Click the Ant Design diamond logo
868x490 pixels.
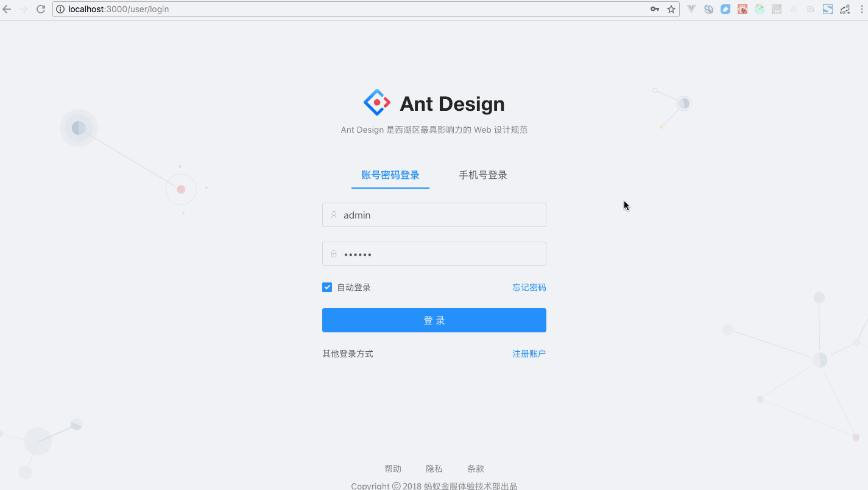pos(377,102)
